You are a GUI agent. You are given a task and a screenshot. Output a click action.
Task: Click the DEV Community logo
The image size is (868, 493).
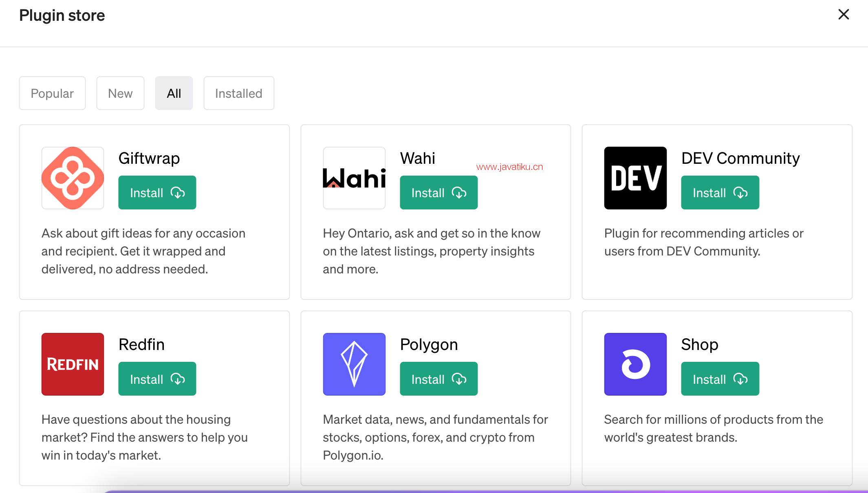(635, 178)
